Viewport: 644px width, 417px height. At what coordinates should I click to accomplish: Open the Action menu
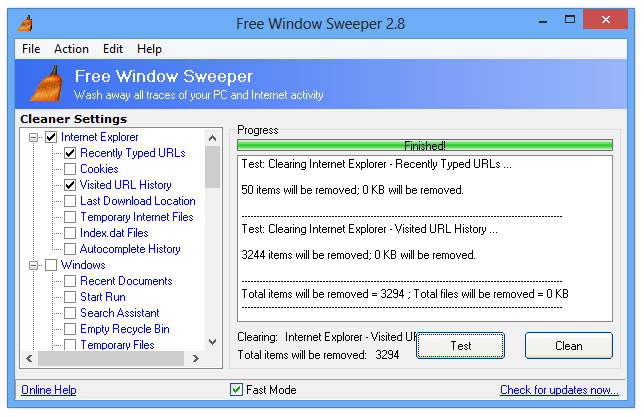[71, 49]
